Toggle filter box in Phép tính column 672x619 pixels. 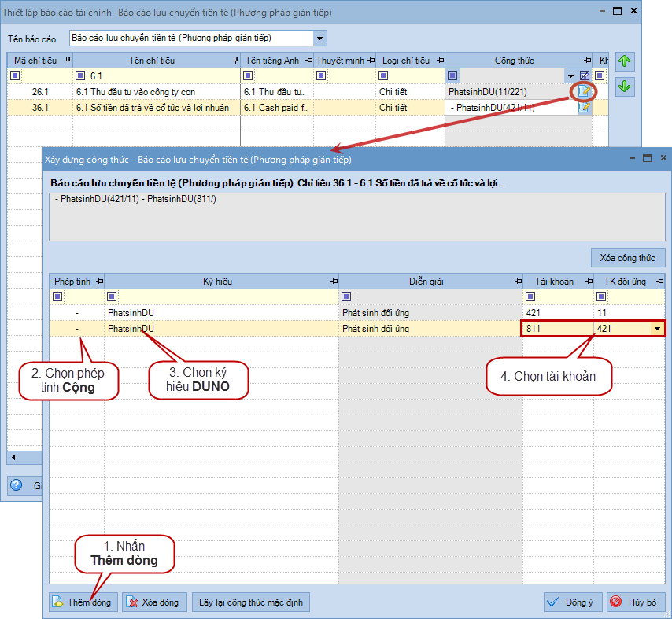pyautogui.click(x=57, y=297)
